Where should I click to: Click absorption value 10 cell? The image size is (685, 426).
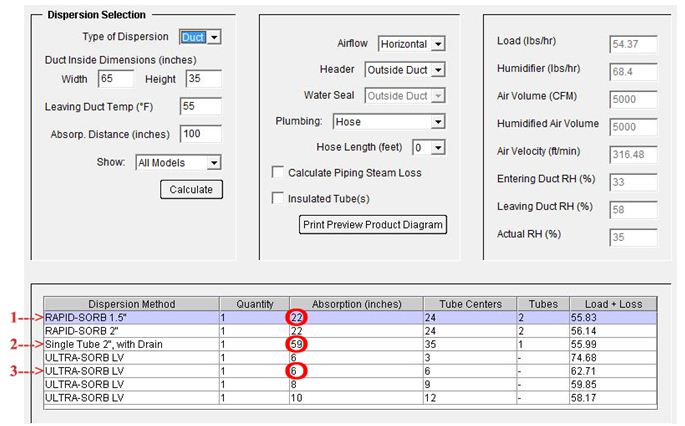pos(356,398)
